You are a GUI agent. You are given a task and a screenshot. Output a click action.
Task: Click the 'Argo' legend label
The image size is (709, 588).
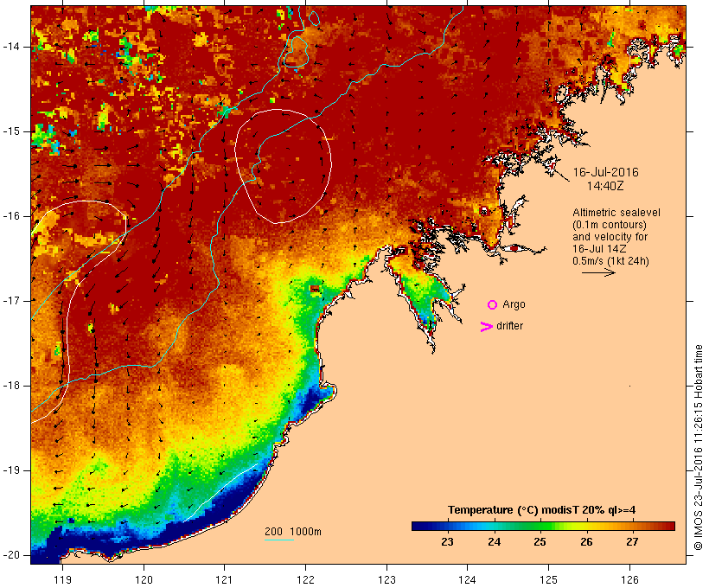coord(514,305)
